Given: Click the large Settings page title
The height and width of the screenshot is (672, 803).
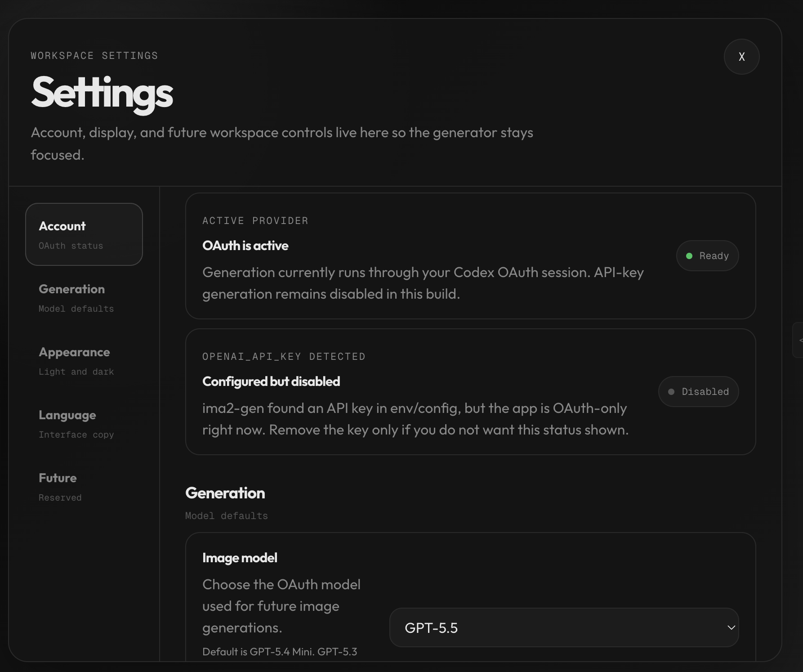Looking at the screenshot, I should tap(102, 93).
